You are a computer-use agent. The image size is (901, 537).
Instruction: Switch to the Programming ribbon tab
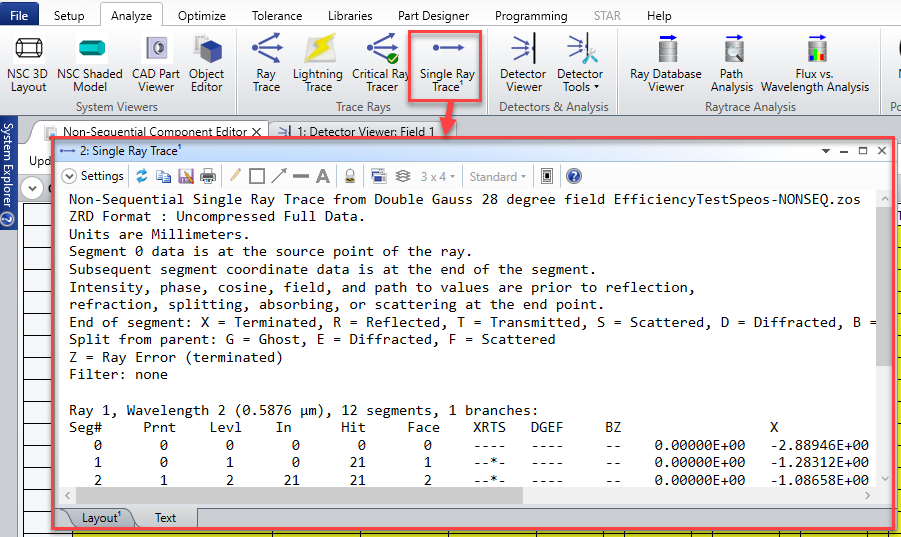(x=531, y=16)
